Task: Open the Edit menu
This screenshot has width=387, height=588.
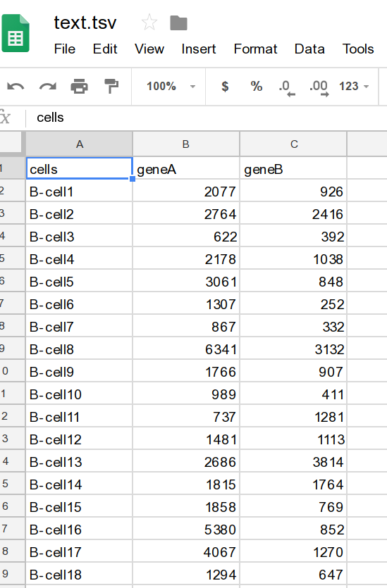Action: pyautogui.click(x=105, y=49)
